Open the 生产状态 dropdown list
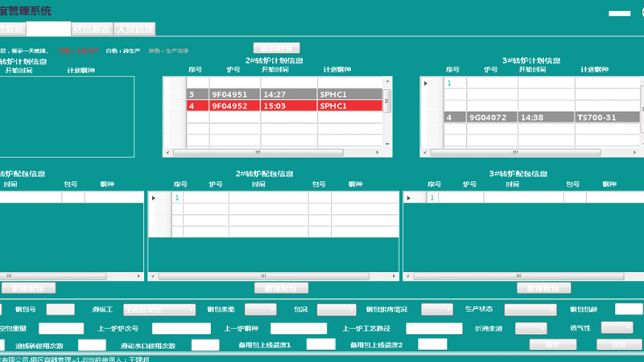 tap(551, 309)
